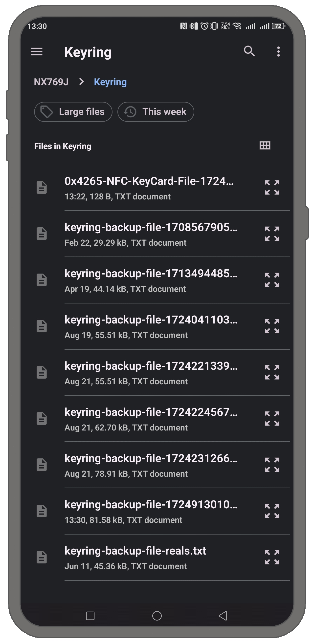The image size is (314, 644).
Task: Tap expand arrows for Aug 21 55.51 kB file
Action: coord(272,372)
